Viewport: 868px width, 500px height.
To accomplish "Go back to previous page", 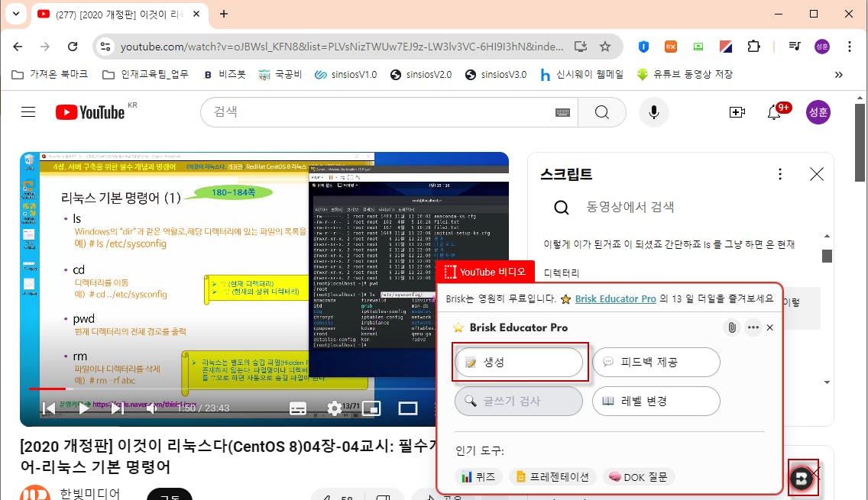I will [18, 47].
